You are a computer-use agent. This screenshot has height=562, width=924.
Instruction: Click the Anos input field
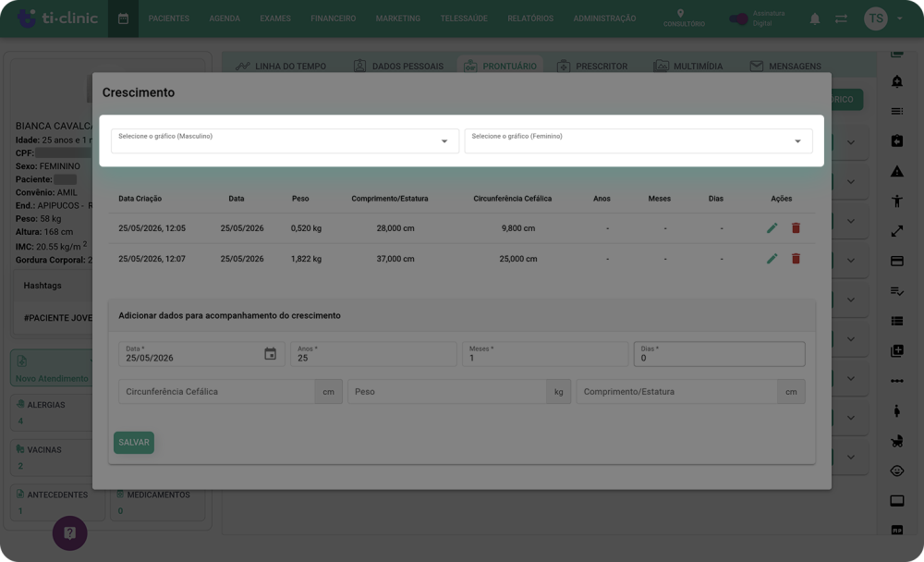pyautogui.click(x=373, y=354)
